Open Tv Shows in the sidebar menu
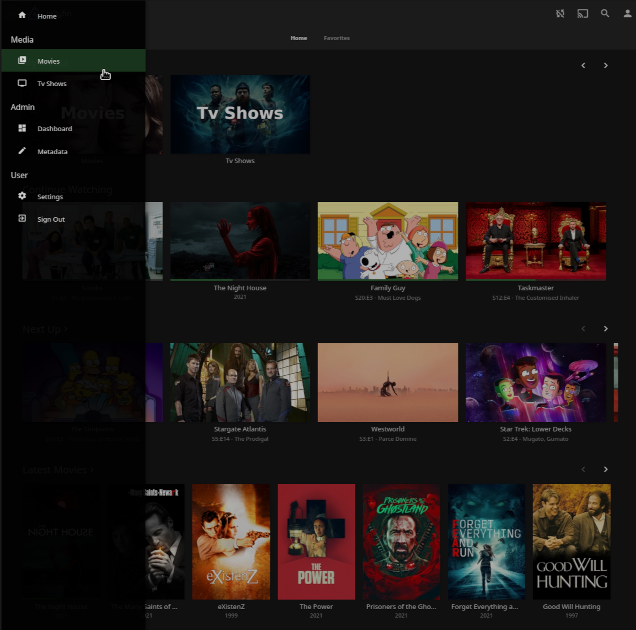The image size is (636, 630). [x=52, y=84]
